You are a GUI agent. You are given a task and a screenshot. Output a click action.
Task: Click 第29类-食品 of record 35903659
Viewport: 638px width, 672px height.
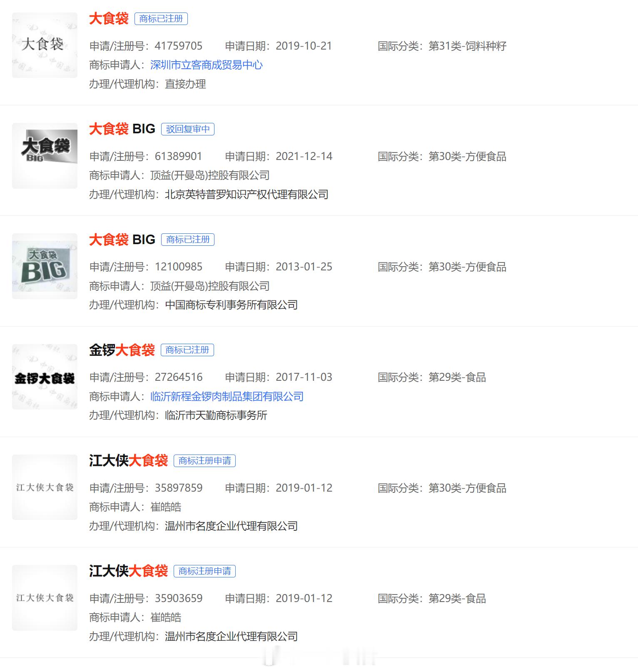click(457, 598)
